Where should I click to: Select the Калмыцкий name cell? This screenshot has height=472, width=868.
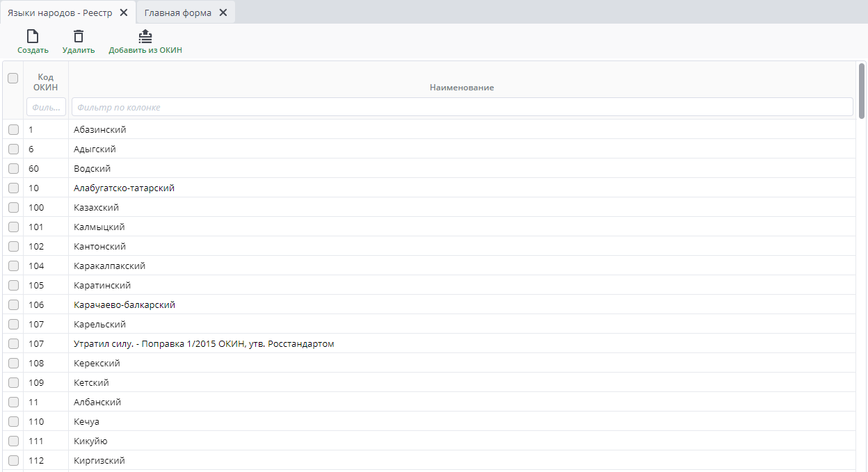click(x=462, y=227)
